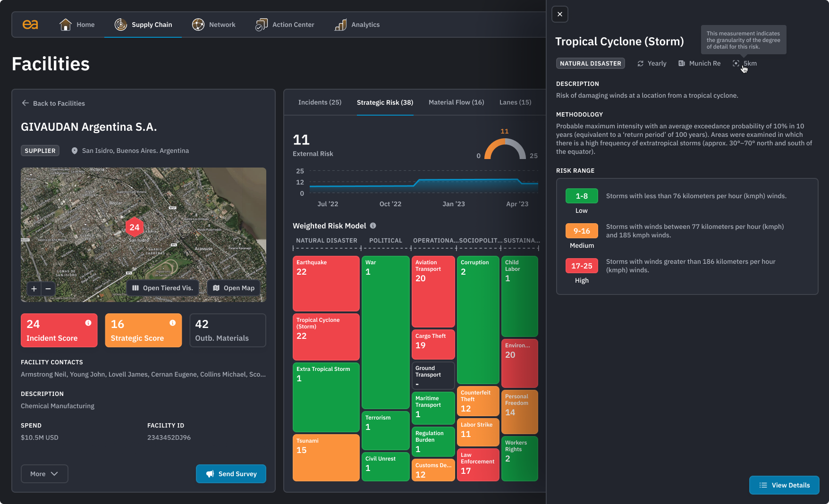Click info icon on Strategic Score card

173,323
